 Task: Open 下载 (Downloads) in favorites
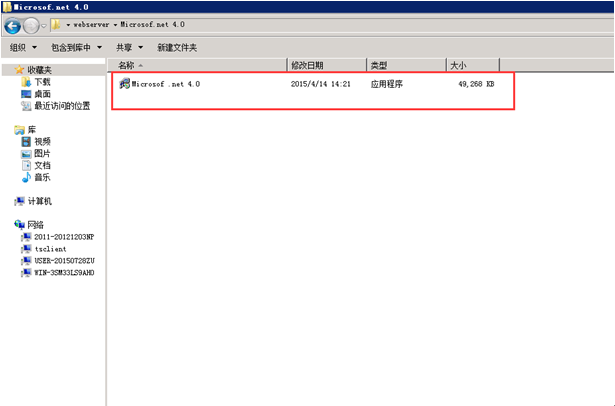(x=42, y=81)
